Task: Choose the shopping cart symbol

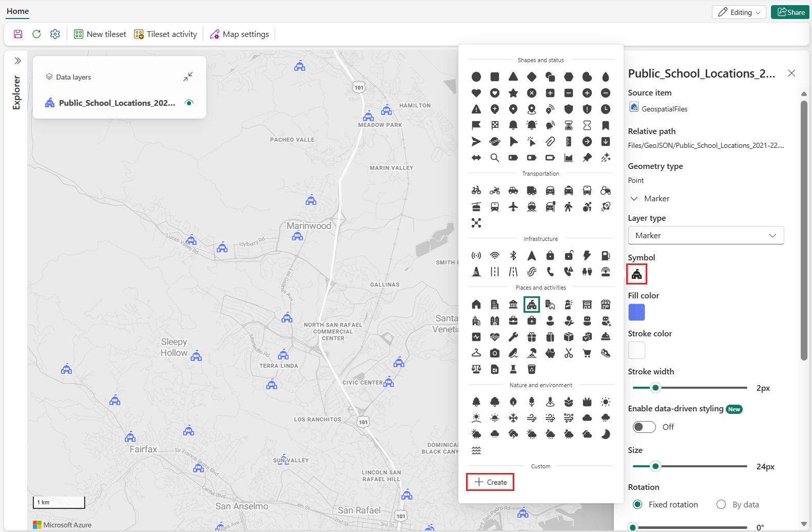Action: click(587, 353)
